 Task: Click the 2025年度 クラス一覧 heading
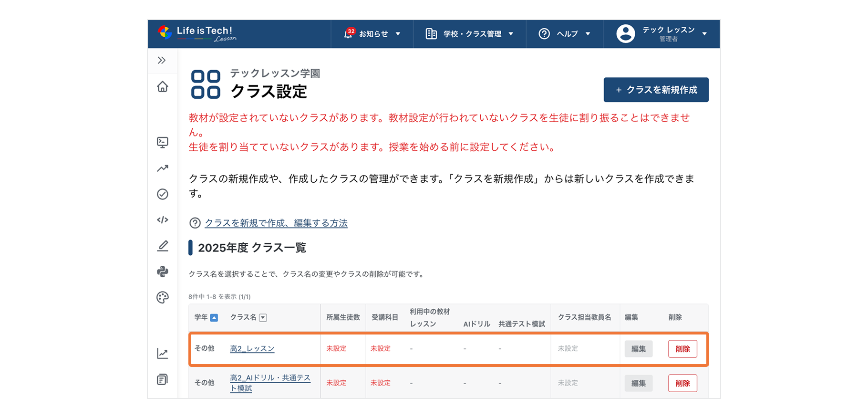click(x=252, y=248)
